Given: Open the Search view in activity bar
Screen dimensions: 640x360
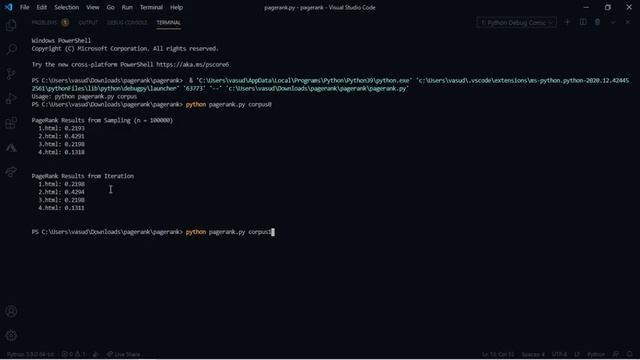Looking at the screenshot, I should 11,49.
